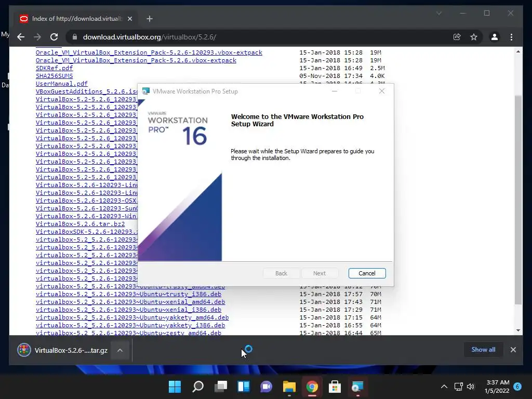Show hidden system tray icons
The image size is (532, 399).
(444, 387)
